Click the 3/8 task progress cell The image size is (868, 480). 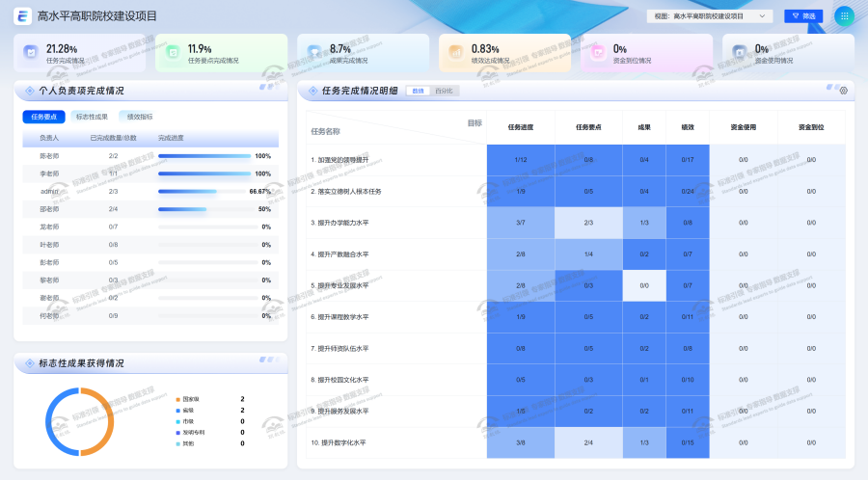pos(521,443)
